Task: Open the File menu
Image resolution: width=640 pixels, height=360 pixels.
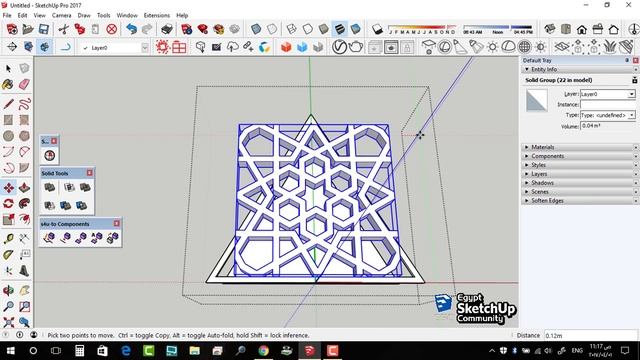Action: tap(7, 15)
